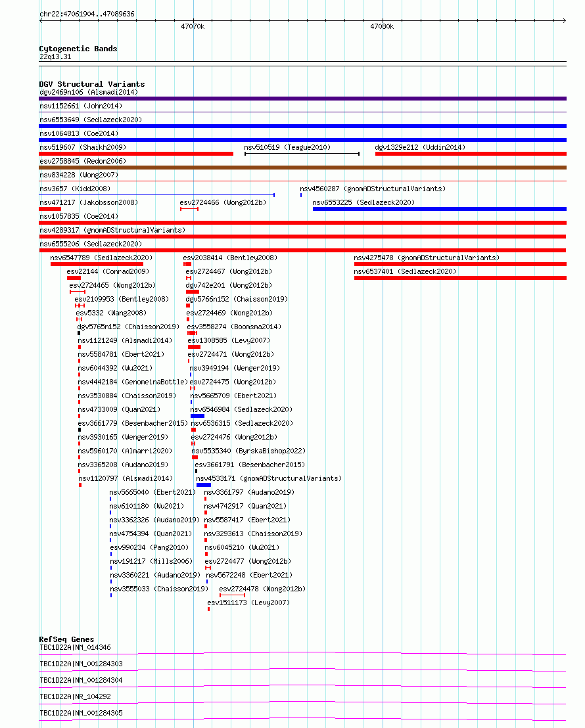Click the chr22:47061904..47089636 region label

coord(87,14)
